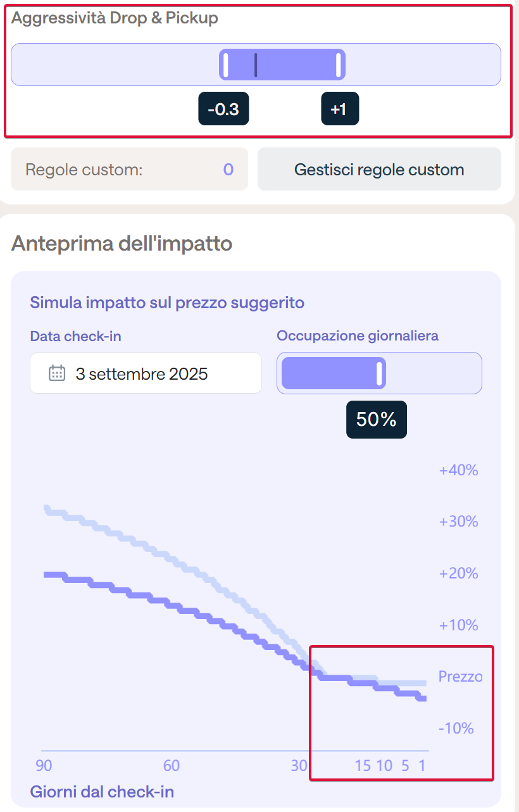Viewport: 519px width, 812px height.
Task: Click empty track of Occupazione giornaliera slider
Action: pyautogui.click(x=432, y=373)
